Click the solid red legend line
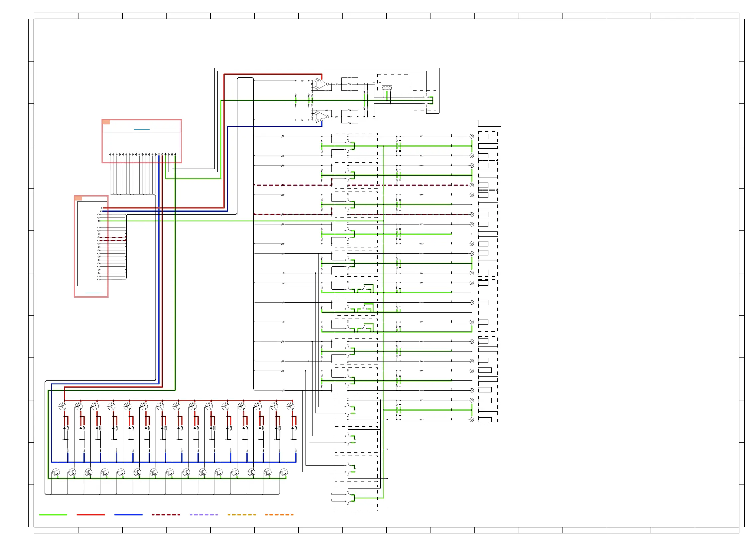This screenshot has height=560, width=754. [91, 514]
